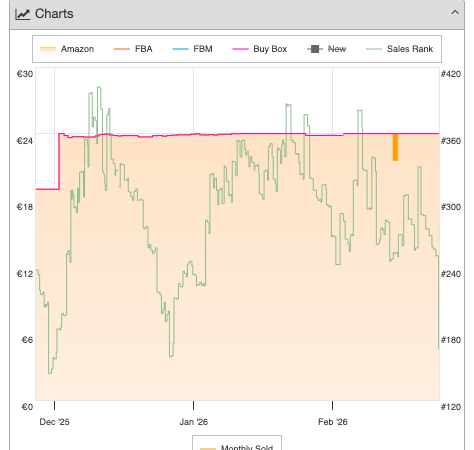The height and width of the screenshot is (450, 474).
Task: Click the €12 price axis label
Action: [x=25, y=274]
